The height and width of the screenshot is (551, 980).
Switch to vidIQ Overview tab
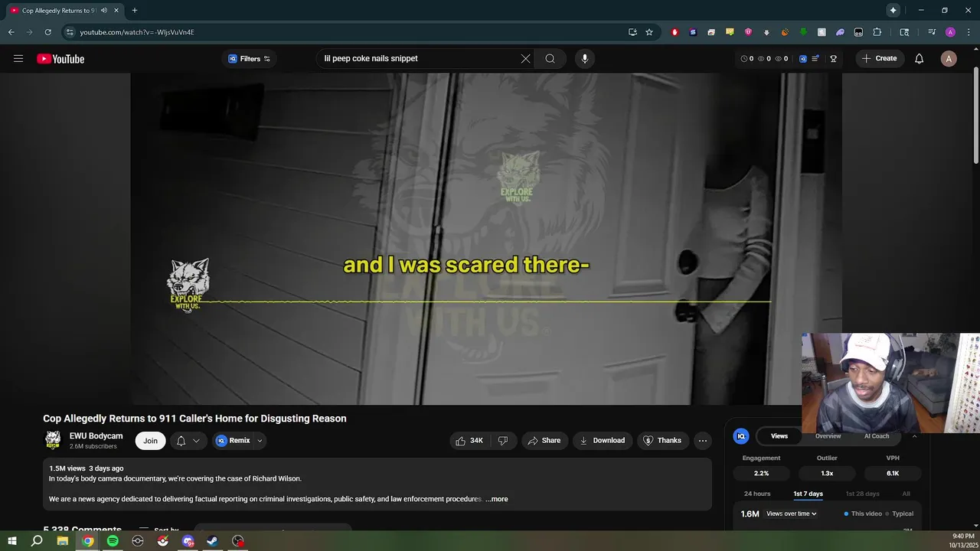point(828,436)
